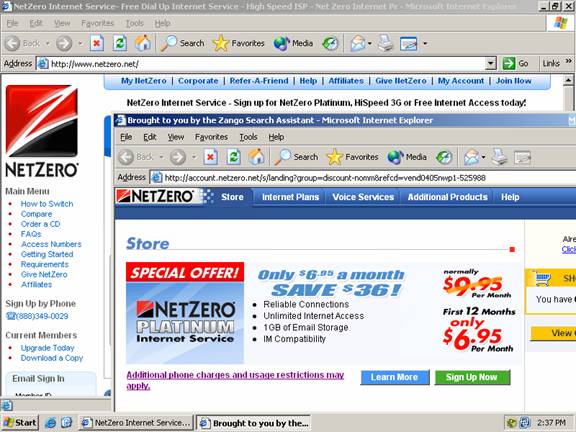Select Internet Plans tab in NetZero store
This screenshot has width=576, height=432.
coord(290,197)
